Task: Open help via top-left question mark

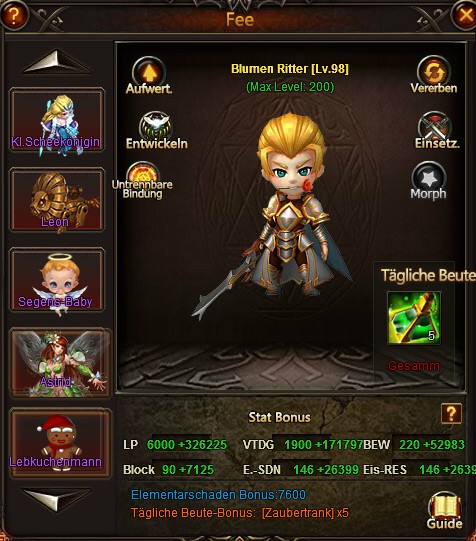Action: coord(13,15)
